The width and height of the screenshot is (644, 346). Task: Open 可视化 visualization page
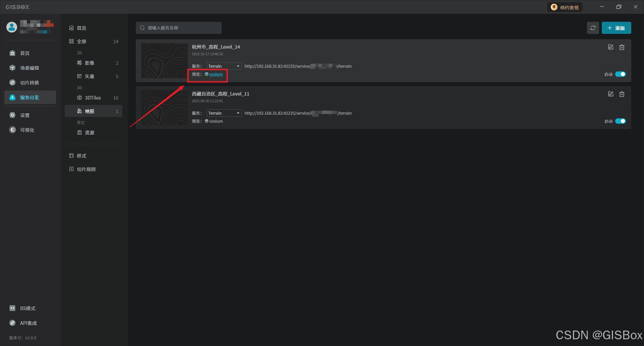[x=30, y=130]
